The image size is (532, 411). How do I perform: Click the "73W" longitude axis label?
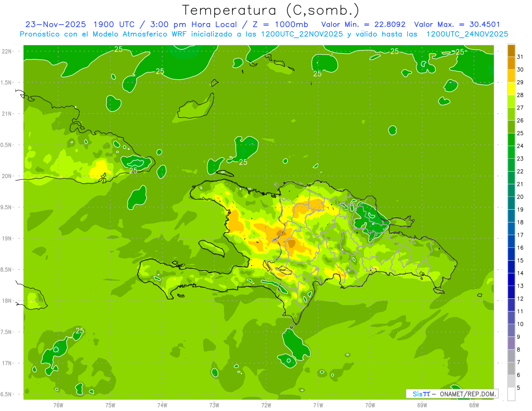(x=214, y=405)
